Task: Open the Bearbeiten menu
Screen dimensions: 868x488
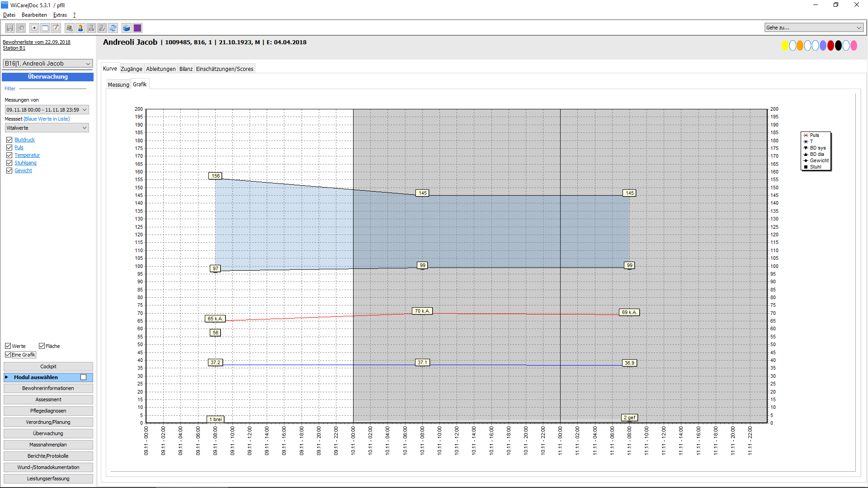Action: pos(34,15)
